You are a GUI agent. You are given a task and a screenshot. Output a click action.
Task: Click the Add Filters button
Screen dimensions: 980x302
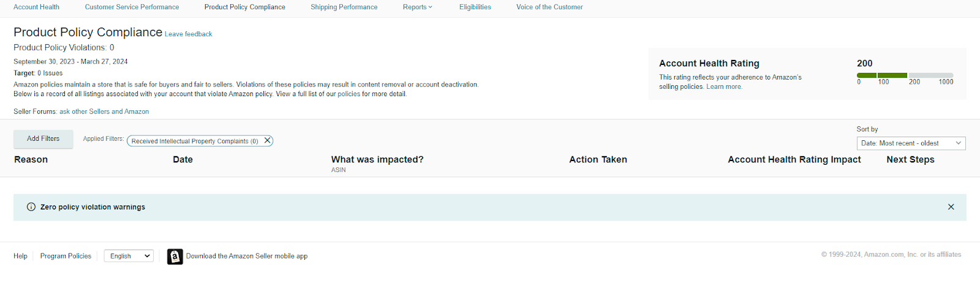coord(43,139)
